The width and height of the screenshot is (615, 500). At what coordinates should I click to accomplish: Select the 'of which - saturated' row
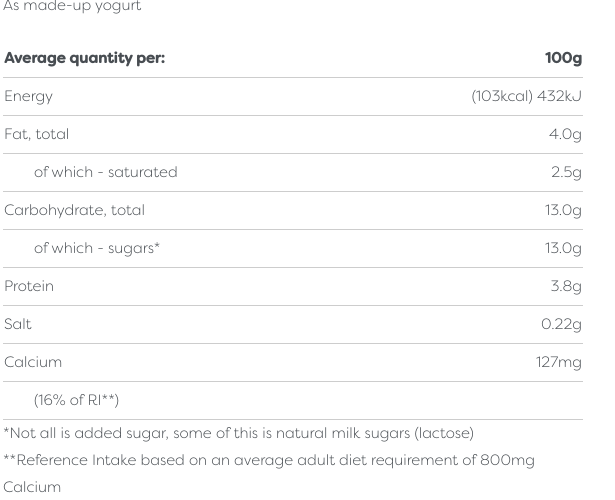105,172
